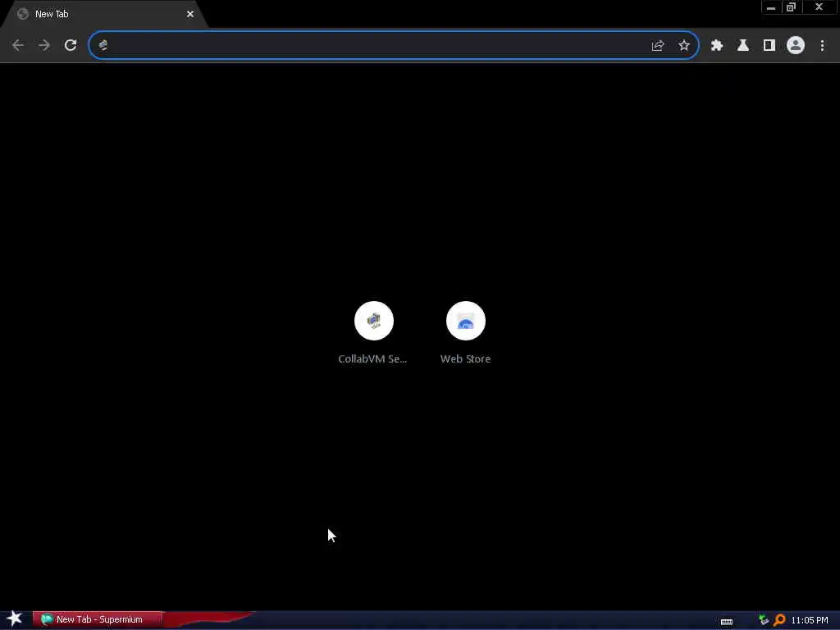The height and width of the screenshot is (630, 840).
Task: Open the Extensions puzzle icon
Action: [717, 46]
